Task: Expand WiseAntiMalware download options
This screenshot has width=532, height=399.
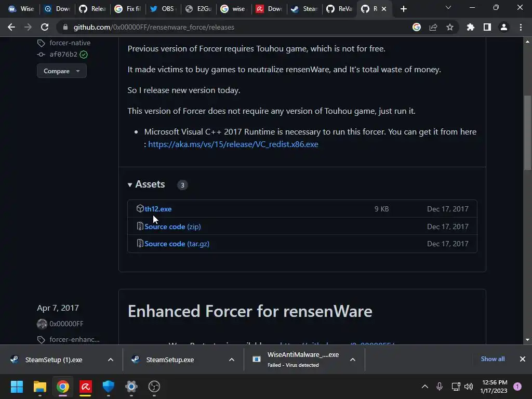Action: tap(353, 360)
